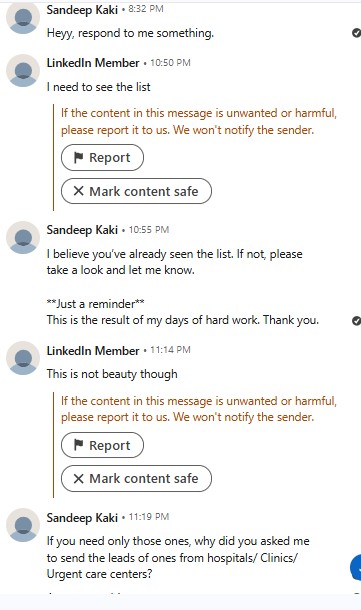Open LinkedIn Member avatar at 10:50 PM
This screenshot has height=610, width=361.
click(23, 70)
